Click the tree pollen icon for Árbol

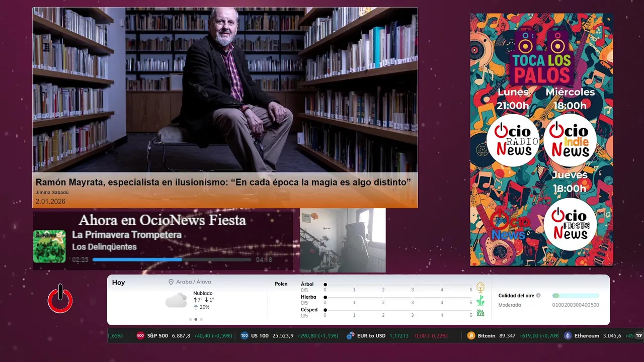coord(480,287)
